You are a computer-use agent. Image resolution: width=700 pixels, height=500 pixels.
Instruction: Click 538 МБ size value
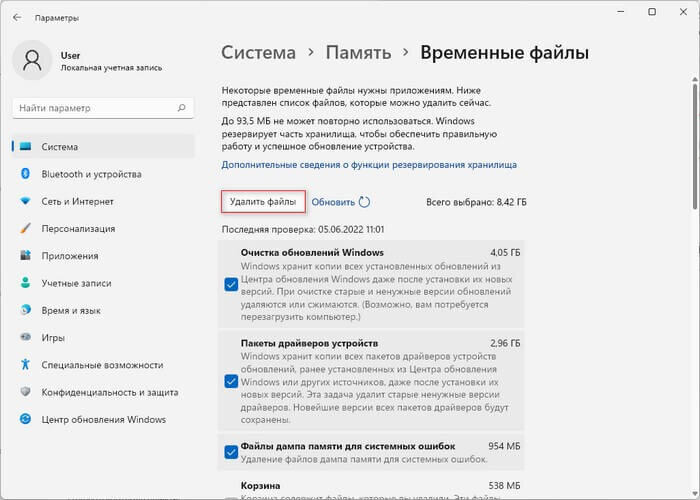[504, 485]
